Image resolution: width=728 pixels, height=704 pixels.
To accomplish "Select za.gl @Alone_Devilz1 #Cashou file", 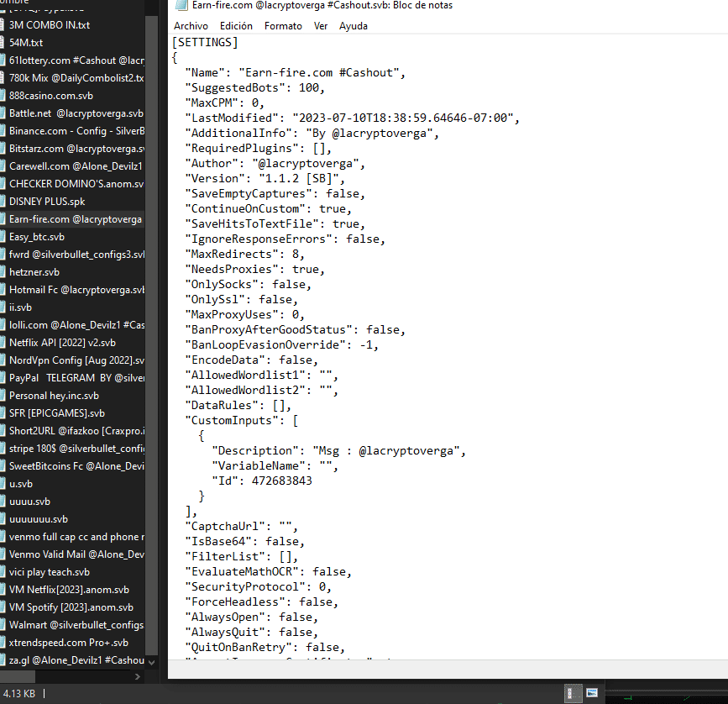I will [72, 660].
